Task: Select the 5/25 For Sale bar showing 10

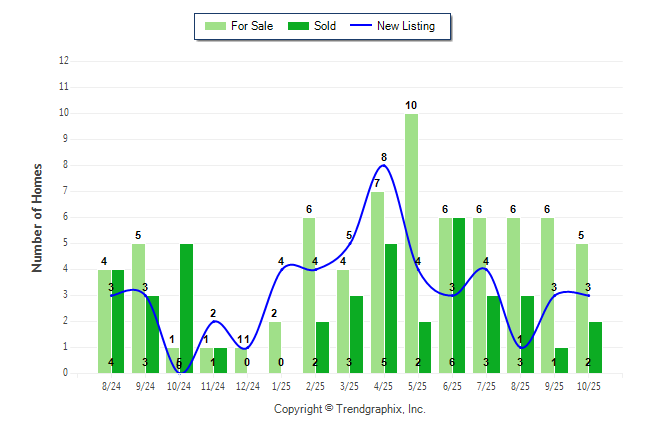Action: 411,243
